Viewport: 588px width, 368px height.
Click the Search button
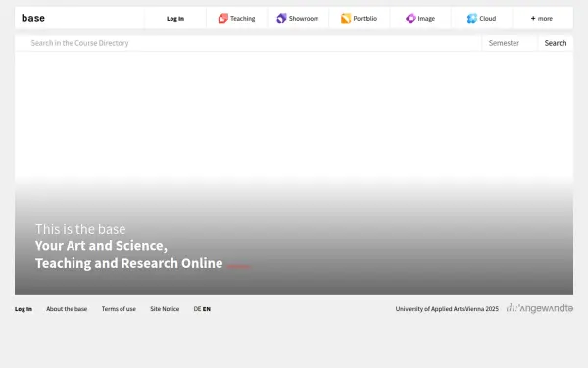(x=556, y=43)
